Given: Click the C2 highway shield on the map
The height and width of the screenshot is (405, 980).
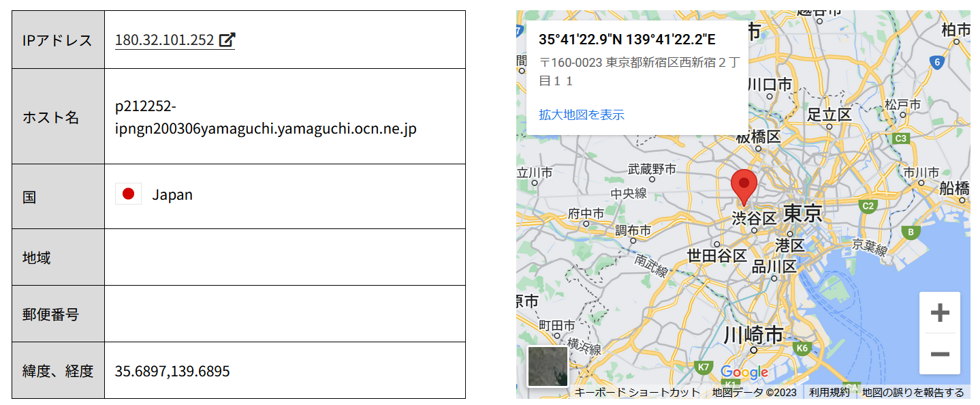Looking at the screenshot, I should pos(868,206).
